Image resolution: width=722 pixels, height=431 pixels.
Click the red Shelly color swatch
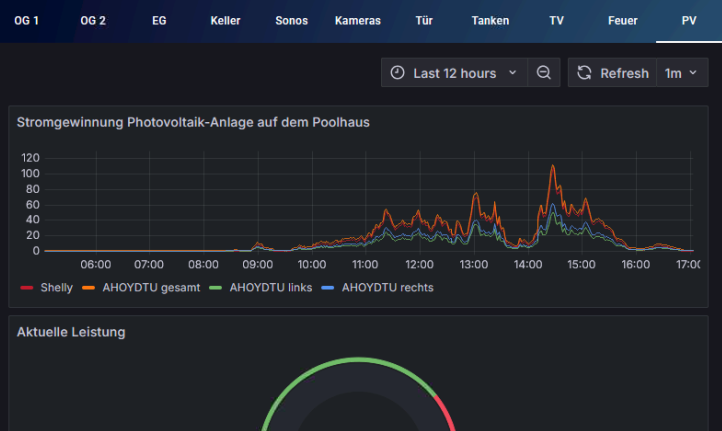pyautogui.click(x=27, y=288)
